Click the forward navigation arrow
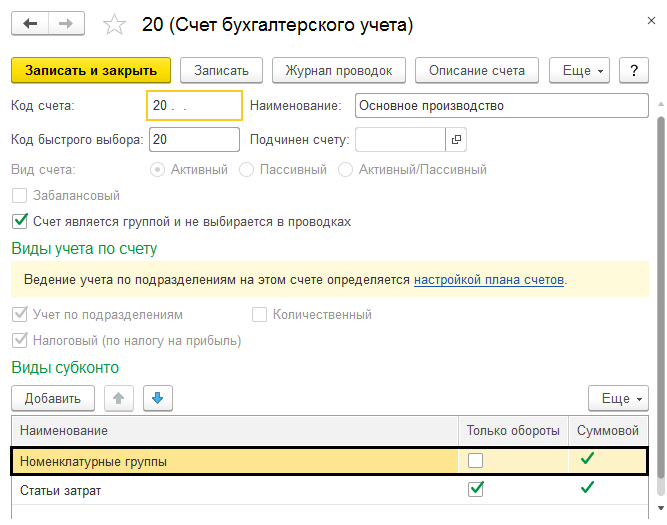 pyautogui.click(x=64, y=23)
